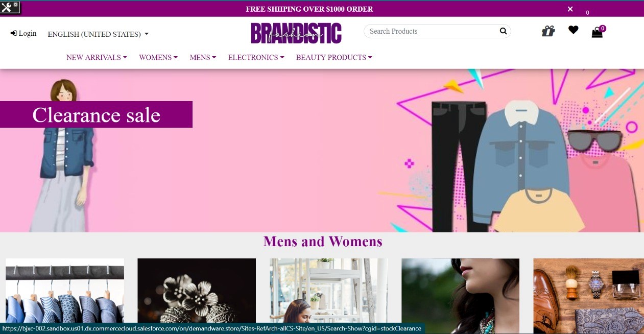Dismiss the free shipping banner
This screenshot has height=334, width=644.
coord(570,9)
